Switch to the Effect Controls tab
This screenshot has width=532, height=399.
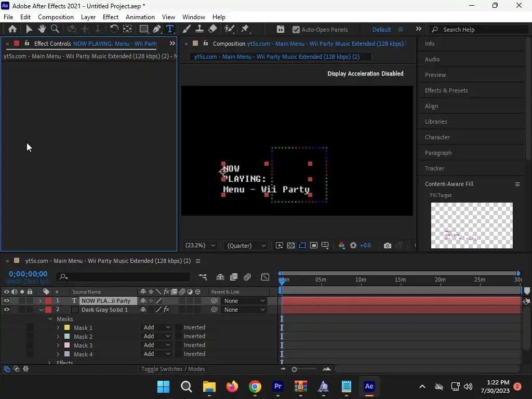96,44
